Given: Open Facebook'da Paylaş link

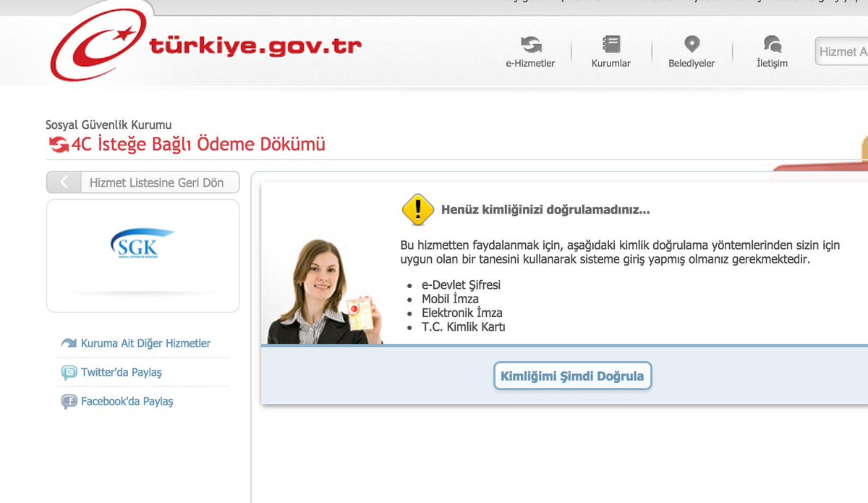Looking at the screenshot, I should (127, 402).
